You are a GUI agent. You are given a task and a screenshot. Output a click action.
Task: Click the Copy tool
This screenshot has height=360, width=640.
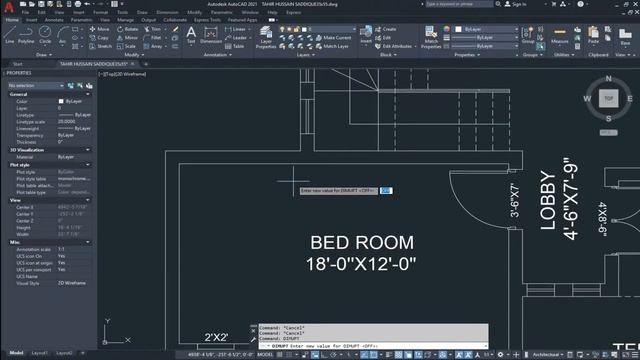coord(99,38)
